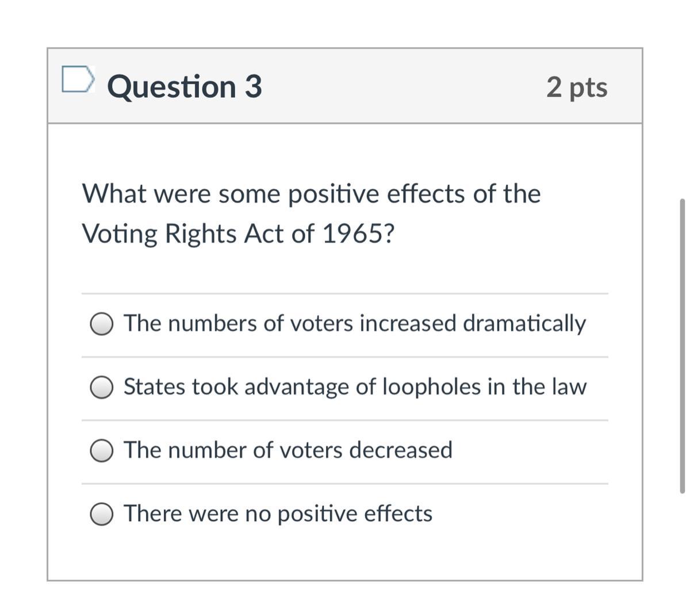690x616 pixels.
Task: Pick the radio button for 'The number of voters decreased'
Action: (x=101, y=451)
